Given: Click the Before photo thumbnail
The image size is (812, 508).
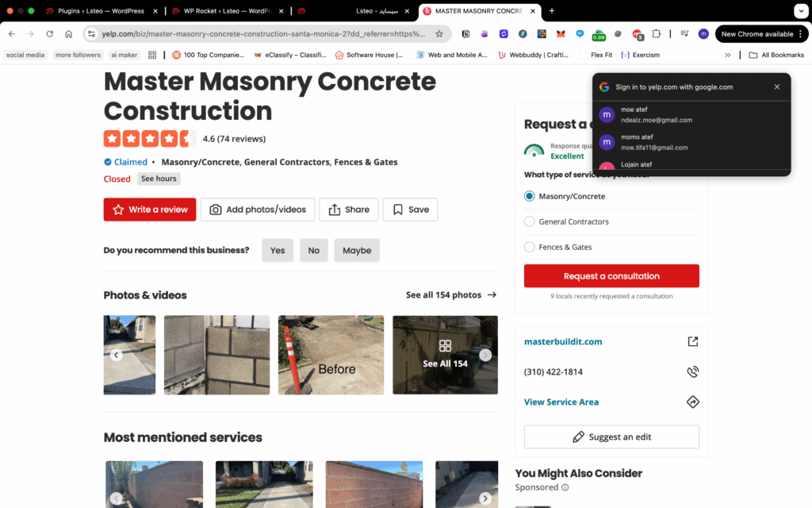Looking at the screenshot, I should tap(331, 355).
